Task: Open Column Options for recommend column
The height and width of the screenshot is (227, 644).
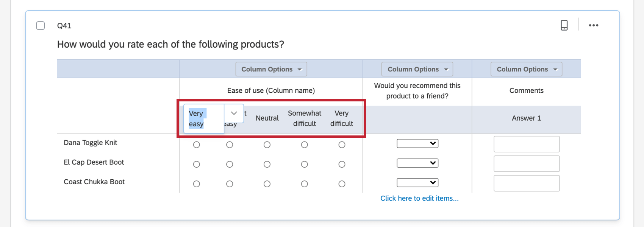Action: coord(417,69)
